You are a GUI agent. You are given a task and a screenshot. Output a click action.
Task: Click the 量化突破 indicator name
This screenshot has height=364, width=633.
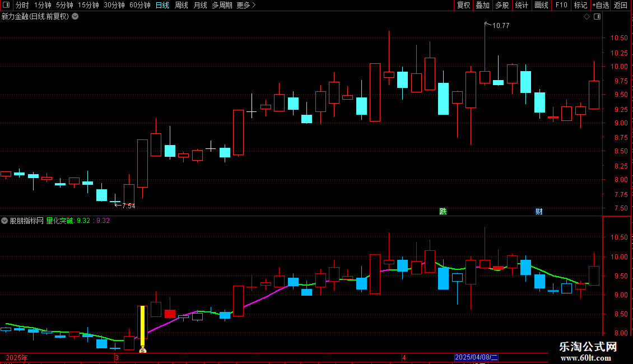[x=60, y=221]
